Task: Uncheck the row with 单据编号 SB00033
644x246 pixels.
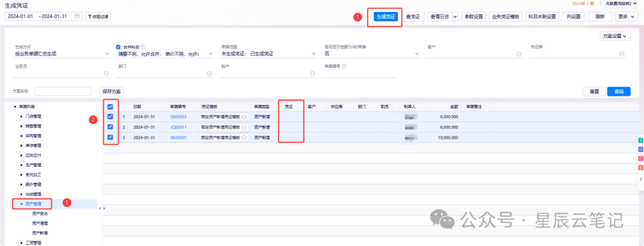Action: click(110, 117)
